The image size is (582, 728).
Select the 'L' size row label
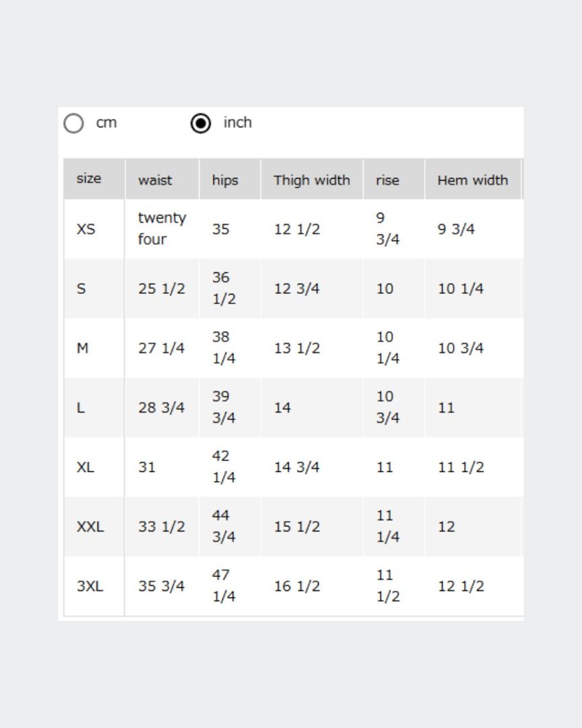[x=81, y=408]
